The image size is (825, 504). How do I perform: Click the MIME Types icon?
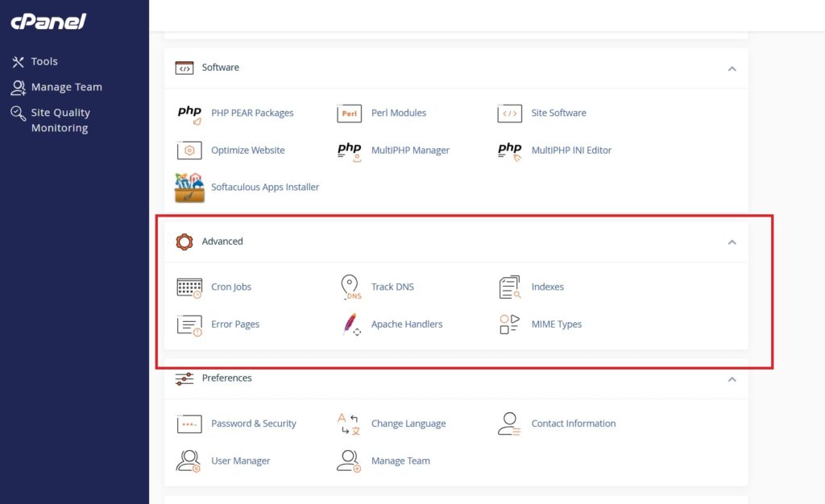508,324
